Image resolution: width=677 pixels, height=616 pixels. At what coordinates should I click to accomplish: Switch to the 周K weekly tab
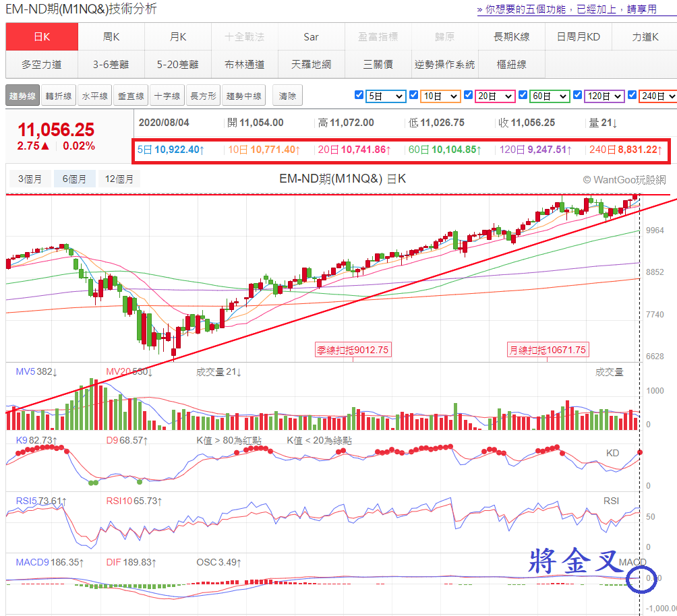tap(111, 36)
